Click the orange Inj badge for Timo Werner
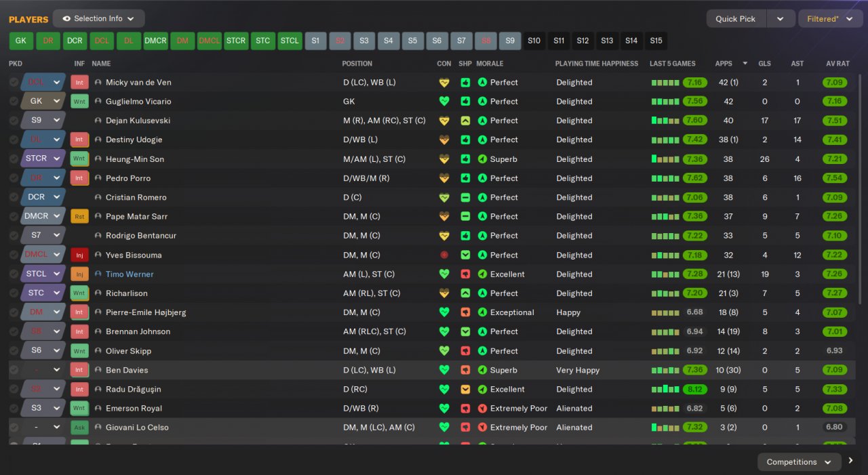This screenshot has height=475, width=868. tap(79, 274)
